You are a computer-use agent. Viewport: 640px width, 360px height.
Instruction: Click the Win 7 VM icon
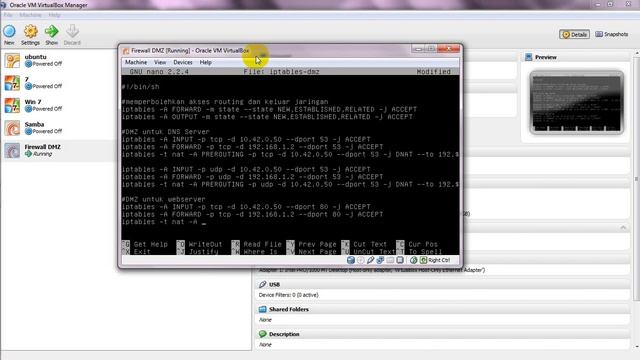click(12, 105)
